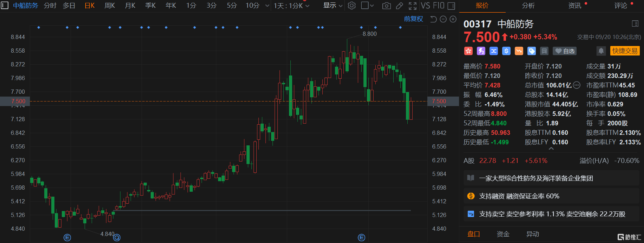Open the 评论 comments tab
Screen dimensions: 644x243
pyautogui.click(x=621, y=6)
